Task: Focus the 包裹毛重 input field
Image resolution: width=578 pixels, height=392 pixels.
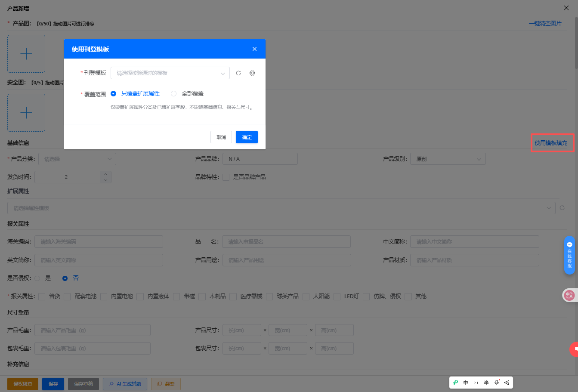Action: [93, 349]
